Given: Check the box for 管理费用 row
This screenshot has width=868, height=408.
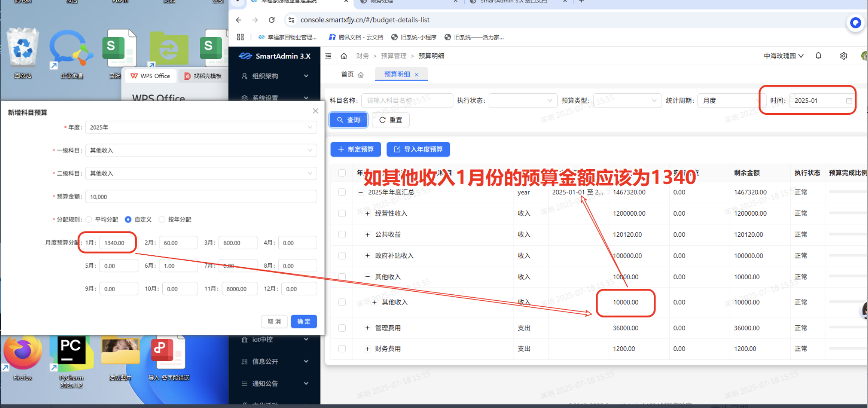Looking at the screenshot, I should (x=342, y=328).
